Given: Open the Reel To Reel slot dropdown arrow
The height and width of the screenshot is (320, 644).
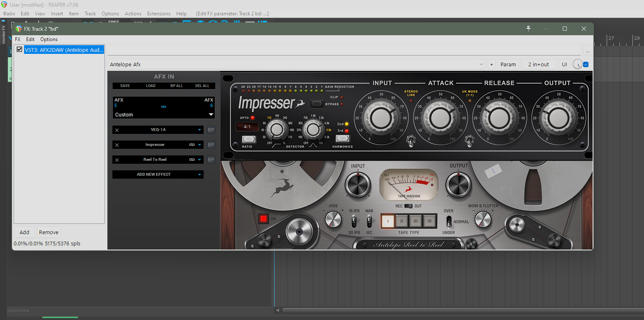Looking at the screenshot, I should (x=199, y=160).
